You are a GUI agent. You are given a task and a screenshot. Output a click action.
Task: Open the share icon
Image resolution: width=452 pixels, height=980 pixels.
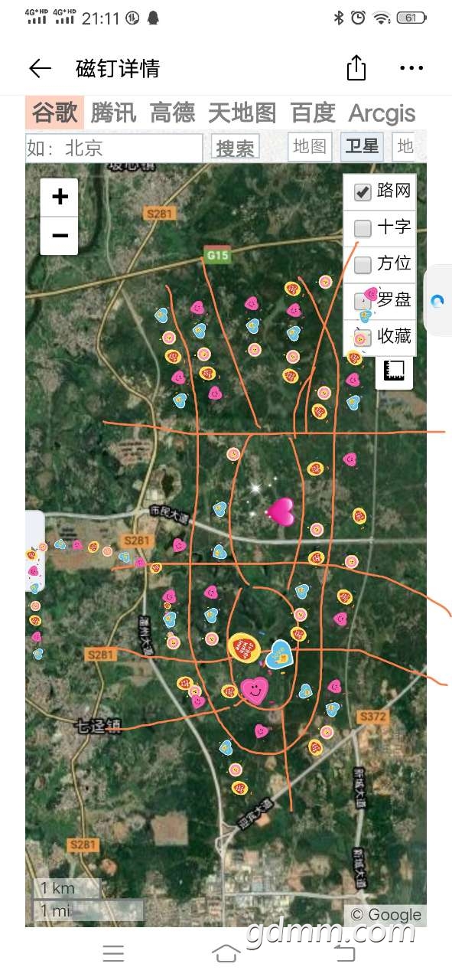[x=356, y=68]
